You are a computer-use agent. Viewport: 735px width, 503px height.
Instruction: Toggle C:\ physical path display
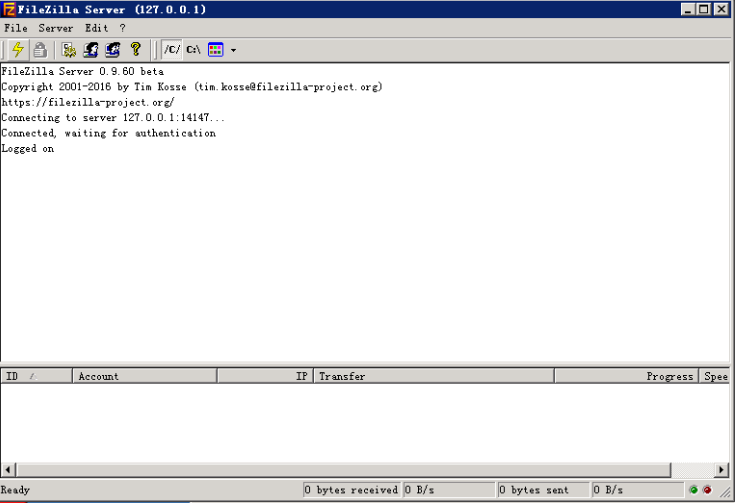(x=194, y=50)
